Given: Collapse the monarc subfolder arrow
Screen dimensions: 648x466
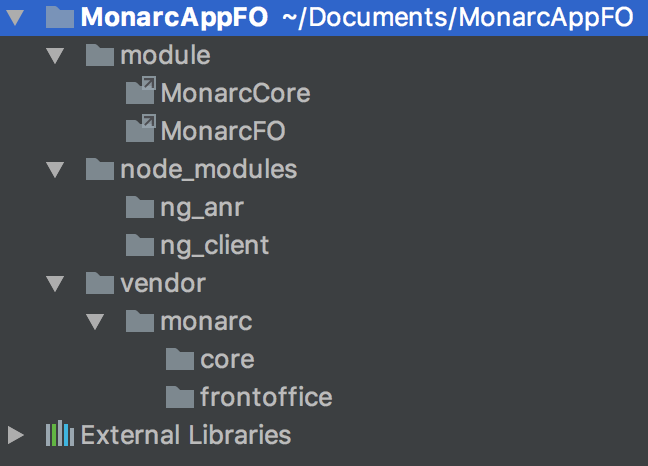Looking at the screenshot, I should click(x=95, y=322).
